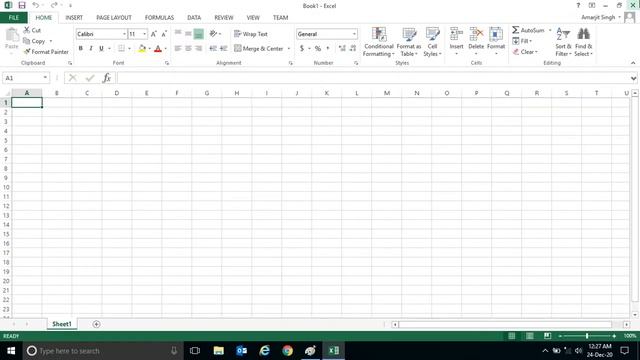Select the Sheet1 tab
The image size is (640, 360).
[x=62, y=324]
